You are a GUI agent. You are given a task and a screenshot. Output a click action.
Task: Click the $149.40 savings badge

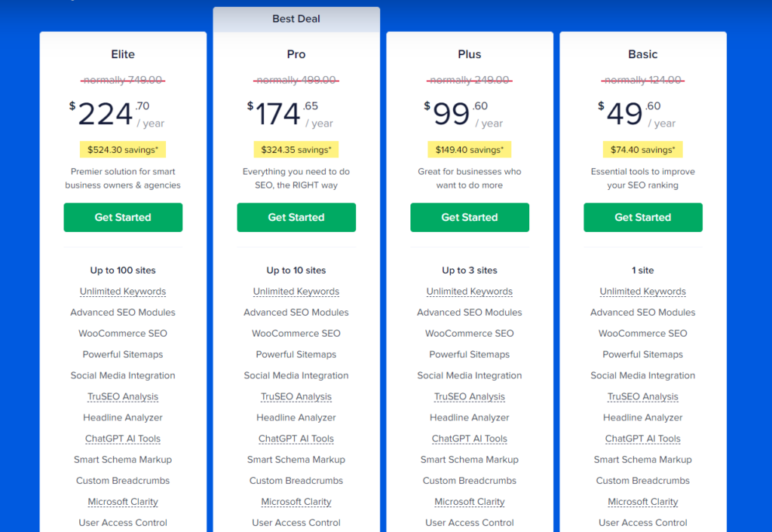(x=469, y=149)
